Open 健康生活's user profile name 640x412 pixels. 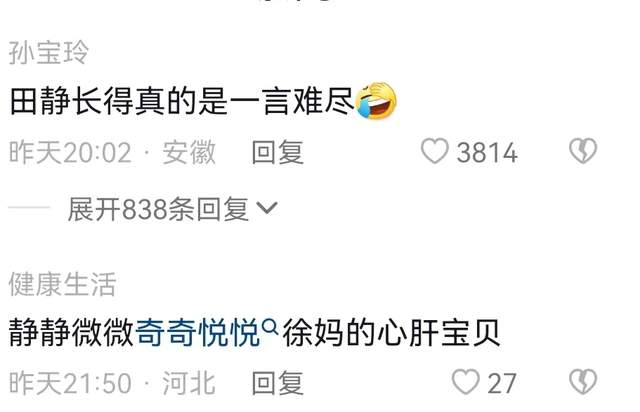[62, 283]
